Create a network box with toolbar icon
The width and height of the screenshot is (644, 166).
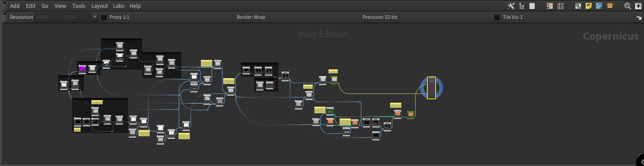click(x=578, y=6)
